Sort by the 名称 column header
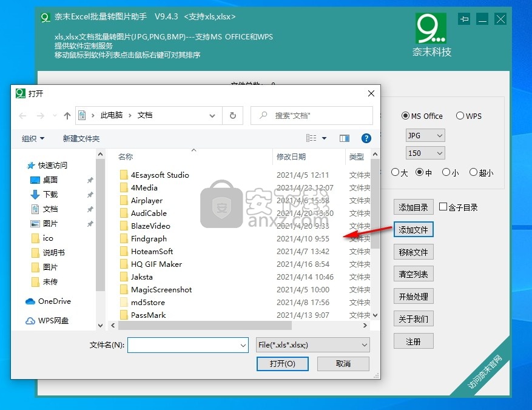This screenshot has height=410, width=532. 126,156
